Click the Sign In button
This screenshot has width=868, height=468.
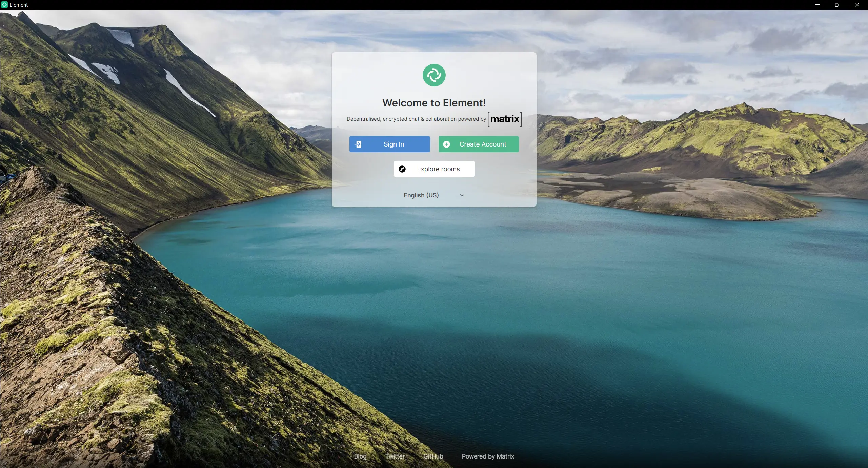pyautogui.click(x=389, y=144)
